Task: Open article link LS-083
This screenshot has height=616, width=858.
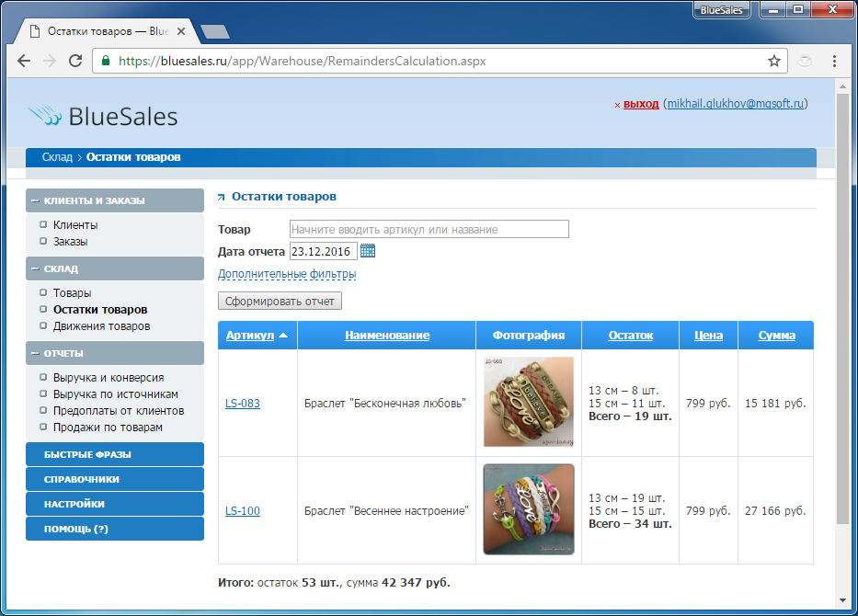Action: pyautogui.click(x=242, y=403)
